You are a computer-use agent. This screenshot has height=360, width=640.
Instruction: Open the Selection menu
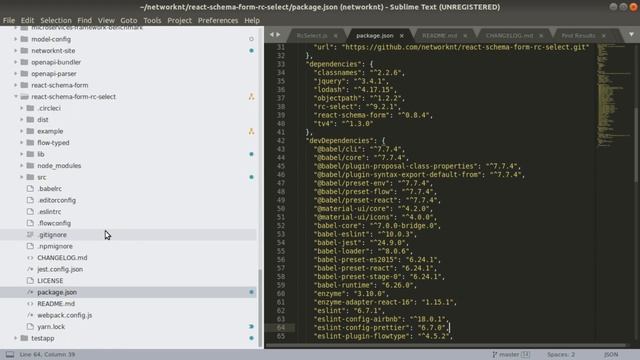[x=56, y=20]
